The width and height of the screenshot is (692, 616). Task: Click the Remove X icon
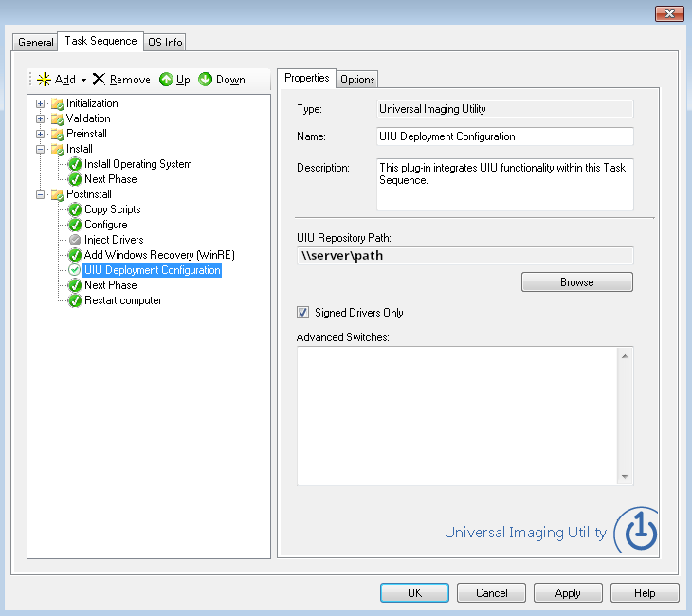[x=99, y=79]
